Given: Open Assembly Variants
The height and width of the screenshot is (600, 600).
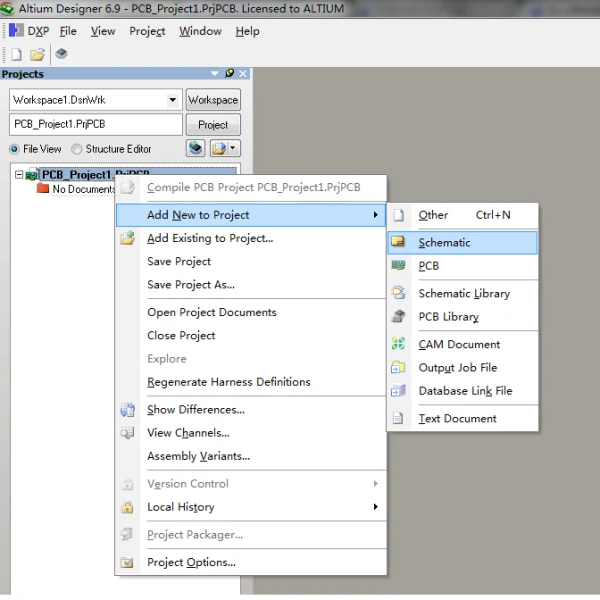Looking at the screenshot, I should pyautogui.click(x=251, y=456).
